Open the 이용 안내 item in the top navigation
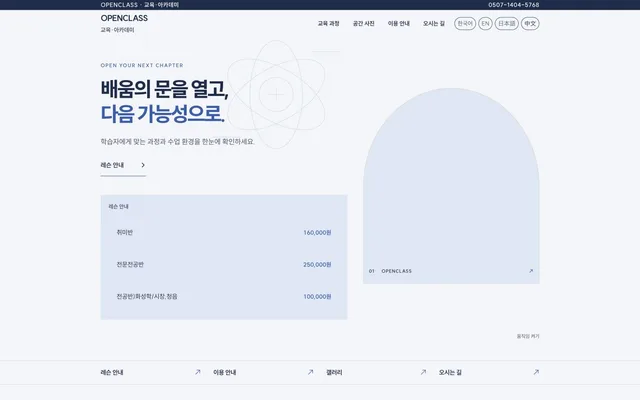 click(398, 23)
